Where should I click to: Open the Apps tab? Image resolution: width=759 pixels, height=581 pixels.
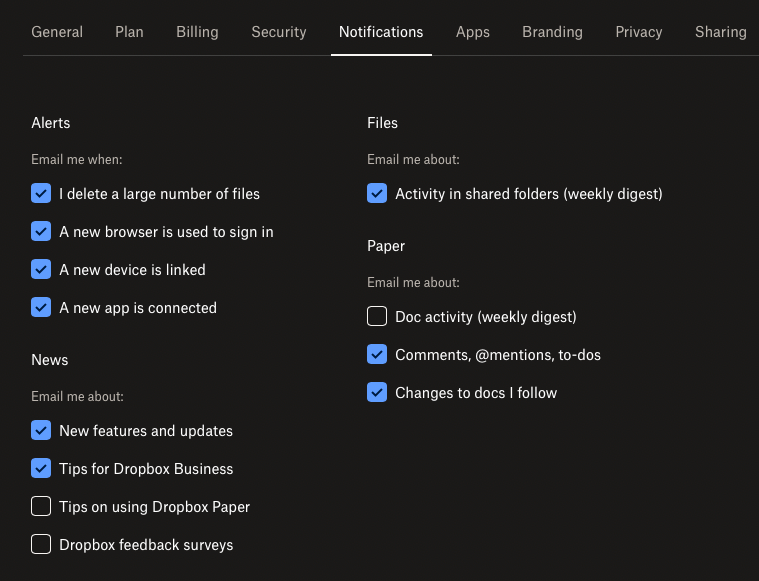[x=473, y=32]
